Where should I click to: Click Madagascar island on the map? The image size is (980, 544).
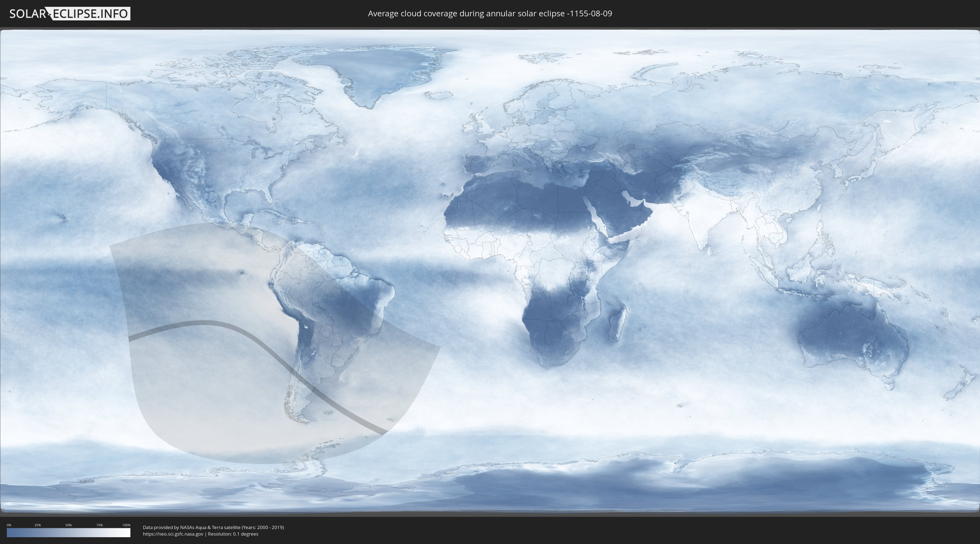617,323
